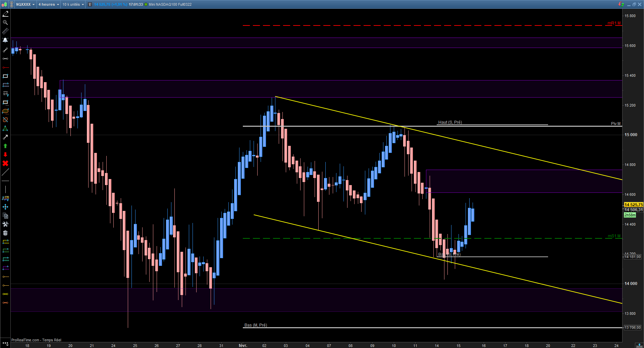Toggle the info 'i' panel button
Screen dimensions: 644x348
click(x=90, y=4)
